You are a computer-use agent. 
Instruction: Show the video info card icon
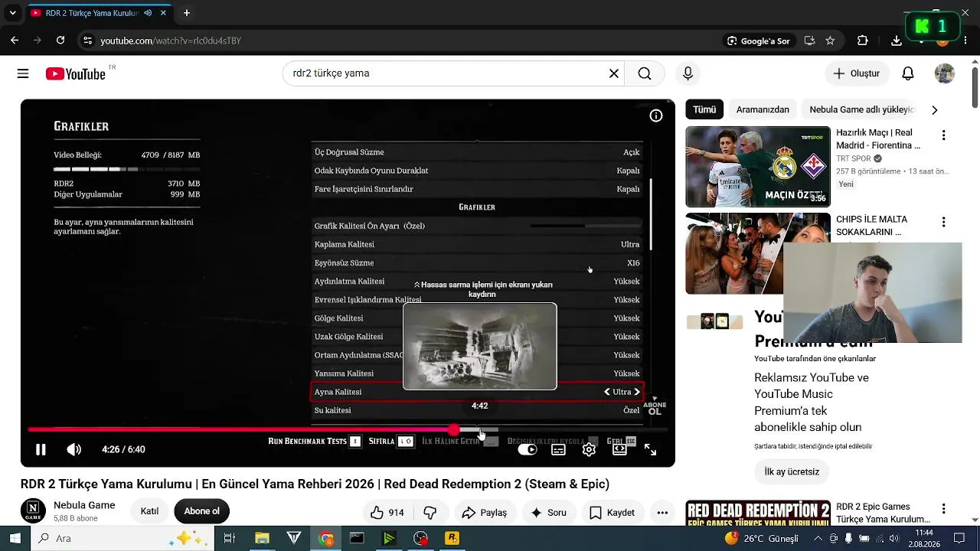tap(656, 116)
